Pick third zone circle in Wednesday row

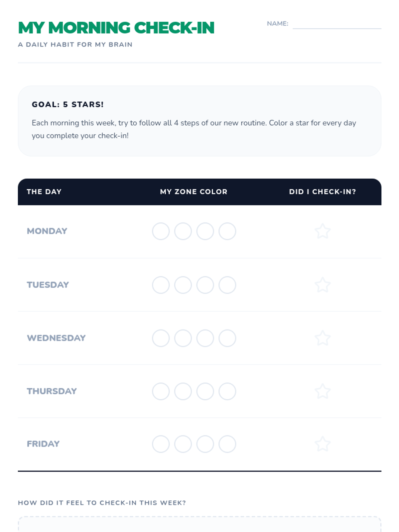205,338
